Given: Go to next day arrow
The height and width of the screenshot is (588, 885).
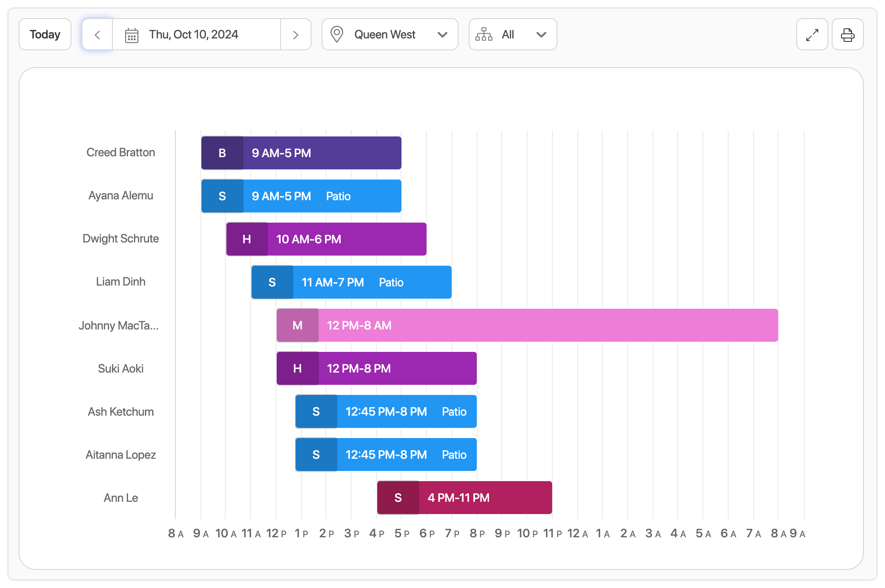Looking at the screenshot, I should click(x=296, y=35).
